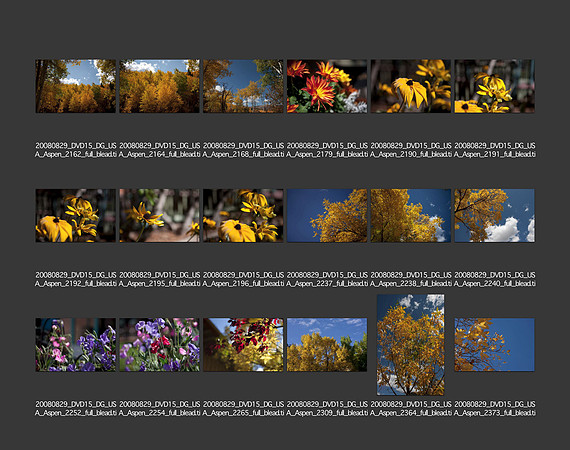Click the filename label ending Aspen_2309_full_bleed

pyautogui.click(x=327, y=408)
